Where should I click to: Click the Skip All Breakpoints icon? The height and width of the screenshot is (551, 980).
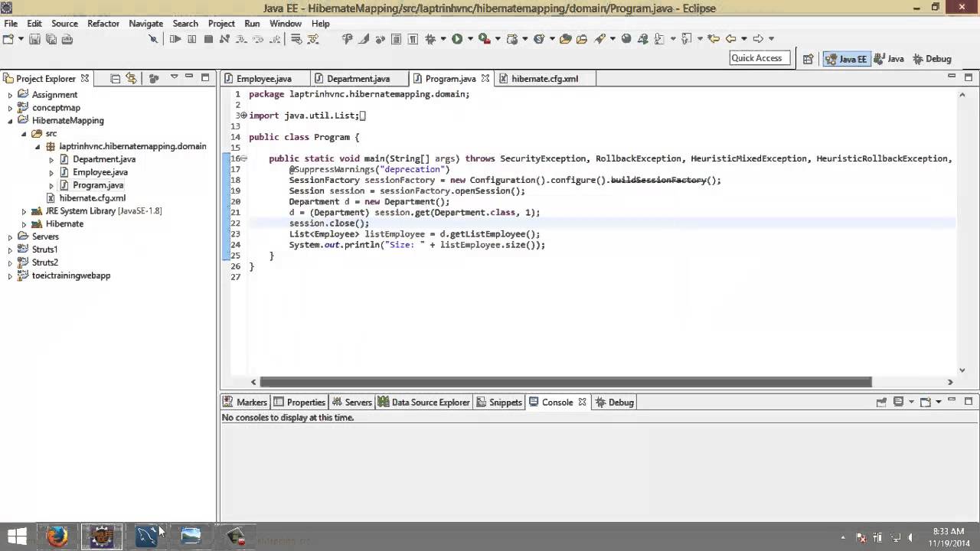coord(153,39)
